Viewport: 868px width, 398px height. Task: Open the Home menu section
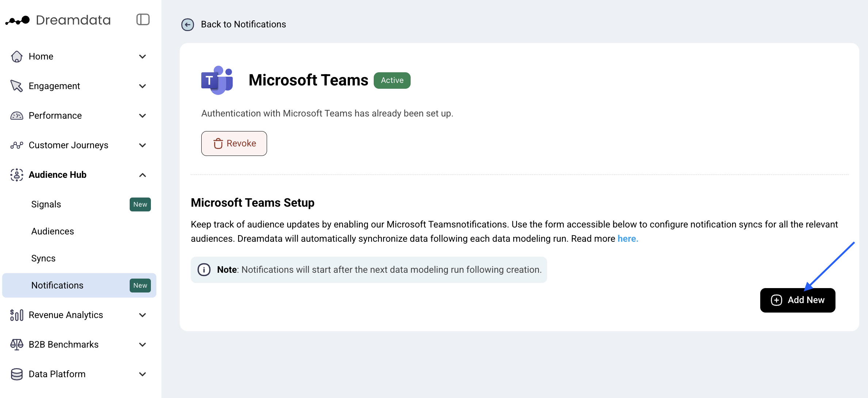click(x=79, y=57)
